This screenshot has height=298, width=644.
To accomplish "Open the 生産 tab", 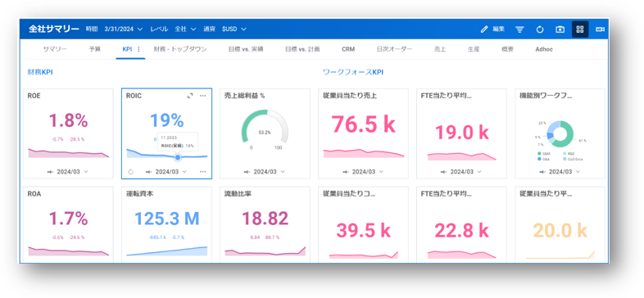I will pyautogui.click(x=474, y=49).
